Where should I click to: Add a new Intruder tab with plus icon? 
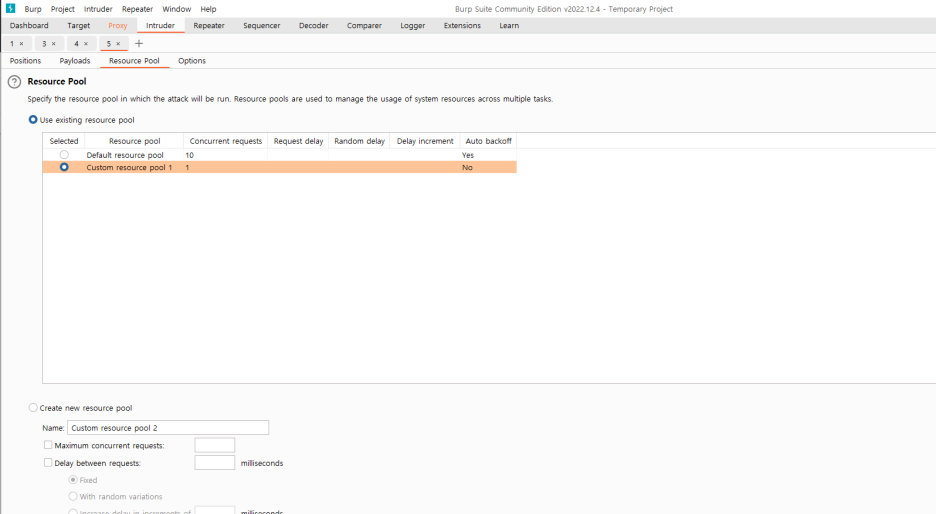pos(139,44)
